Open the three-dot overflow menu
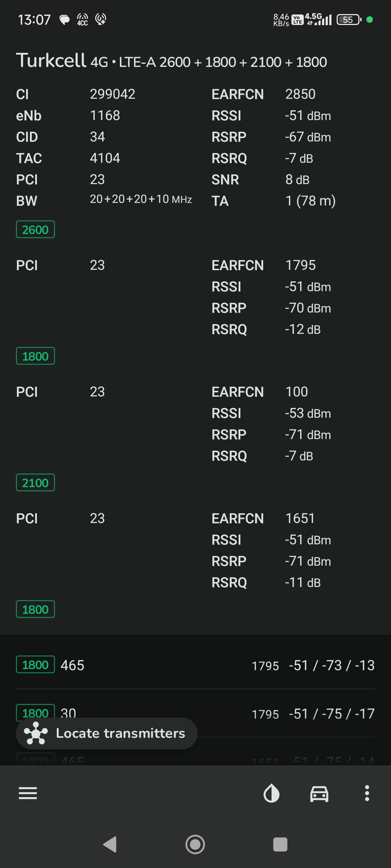 (367, 793)
